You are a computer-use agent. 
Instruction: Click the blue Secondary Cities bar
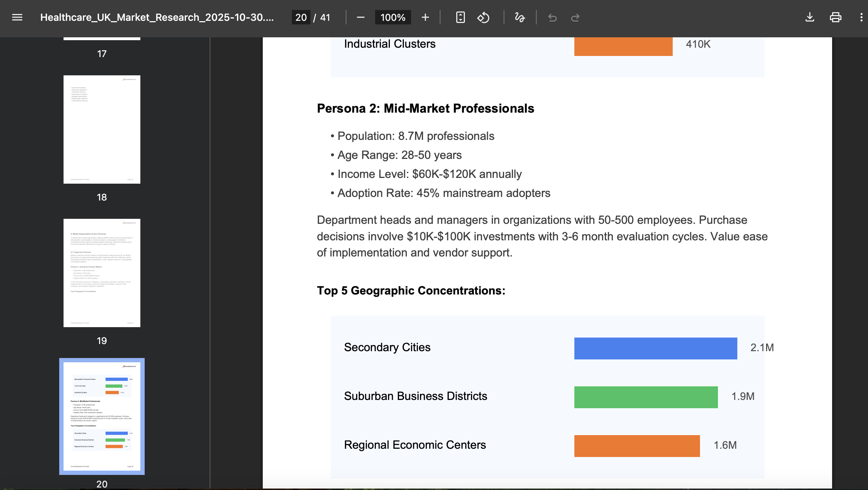[x=655, y=348]
